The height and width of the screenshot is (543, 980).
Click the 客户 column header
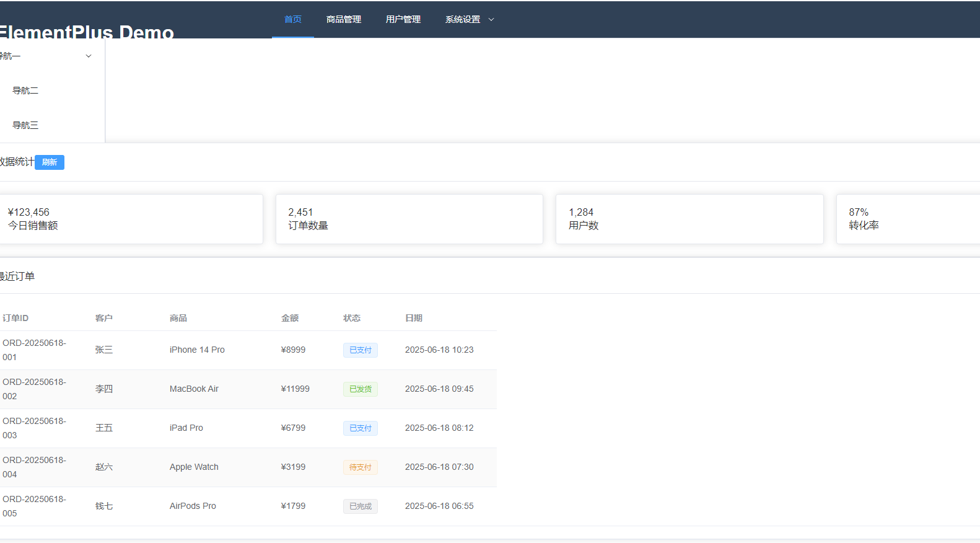[x=104, y=318]
